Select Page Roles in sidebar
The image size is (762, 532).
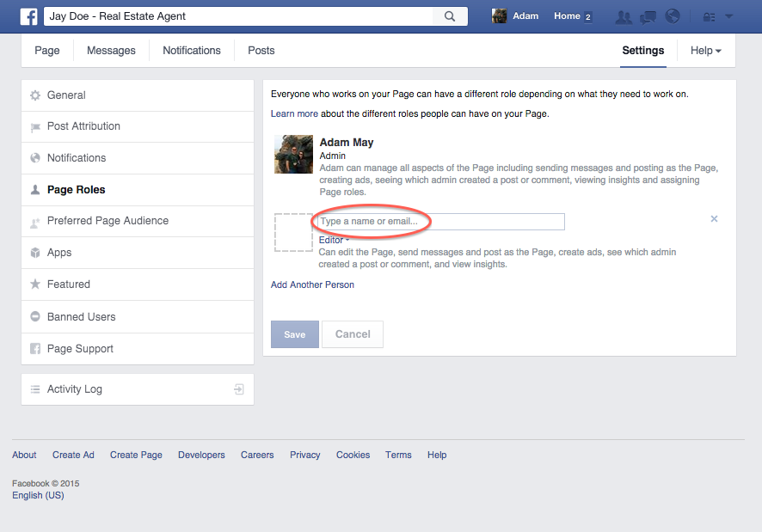(x=138, y=190)
